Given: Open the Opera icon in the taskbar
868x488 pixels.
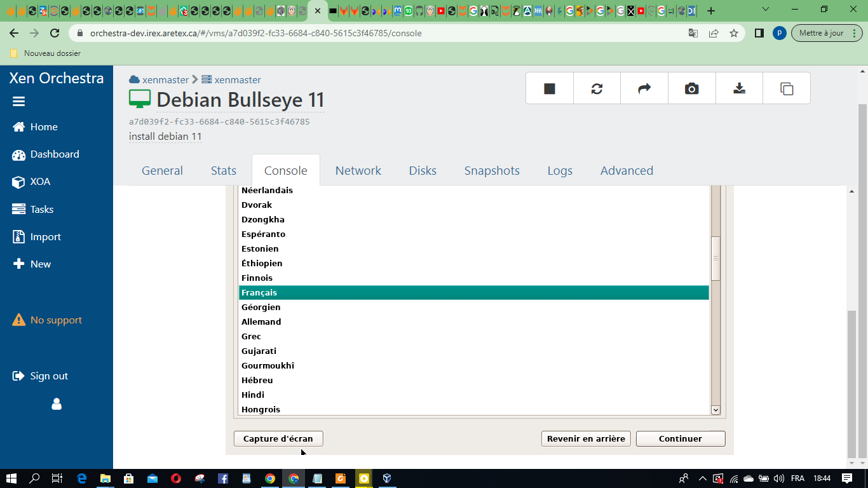Looking at the screenshot, I should click(176, 478).
